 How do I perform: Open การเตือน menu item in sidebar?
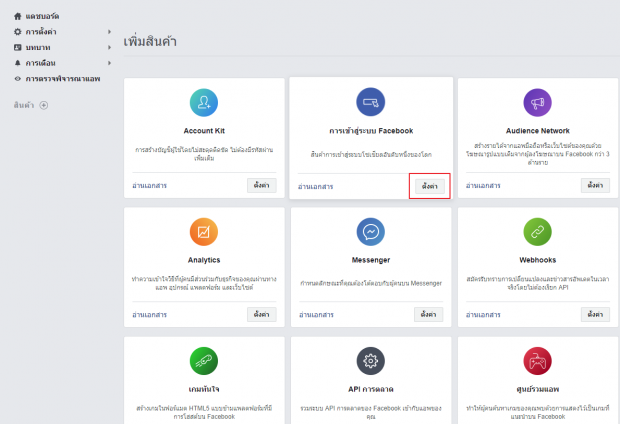tap(40, 63)
